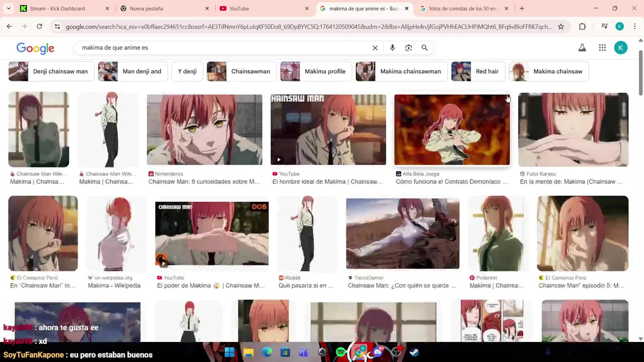This screenshot has width=644, height=362.
Task: Clear the search query with the X
Action: tap(375, 48)
